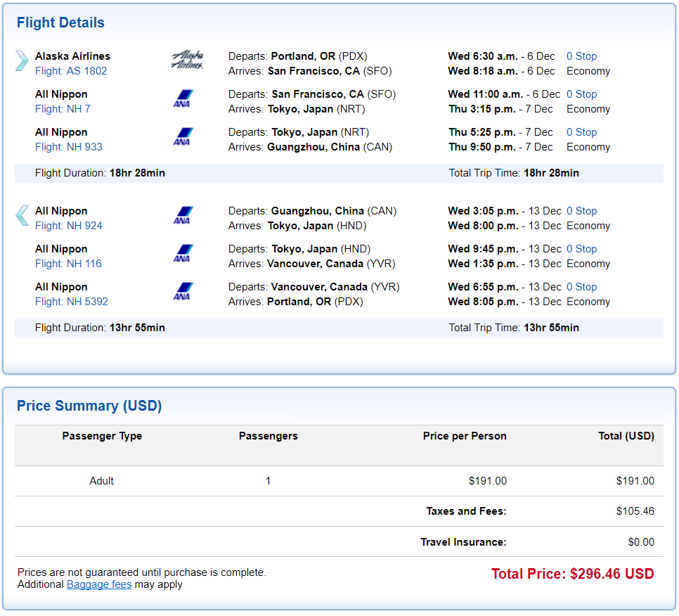Click the ANA logo for flight NH 933

[183, 137]
